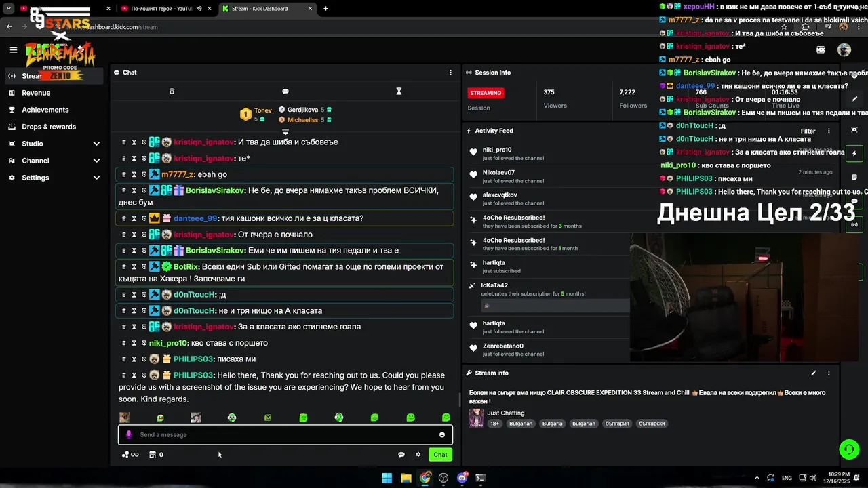Screen dimensions: 868x488
Task: Open the hamburger sidebar menu
Action: [x=13, y=49]
